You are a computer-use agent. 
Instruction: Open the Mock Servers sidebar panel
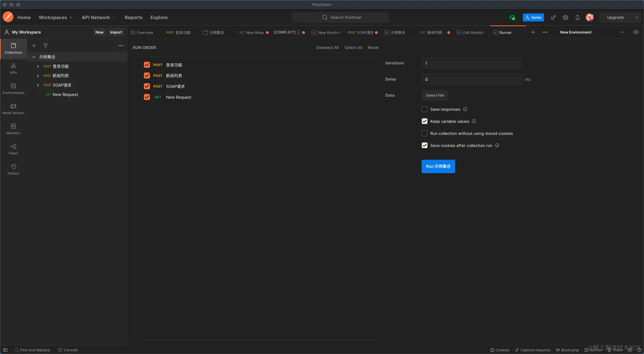tap(13, 109)
